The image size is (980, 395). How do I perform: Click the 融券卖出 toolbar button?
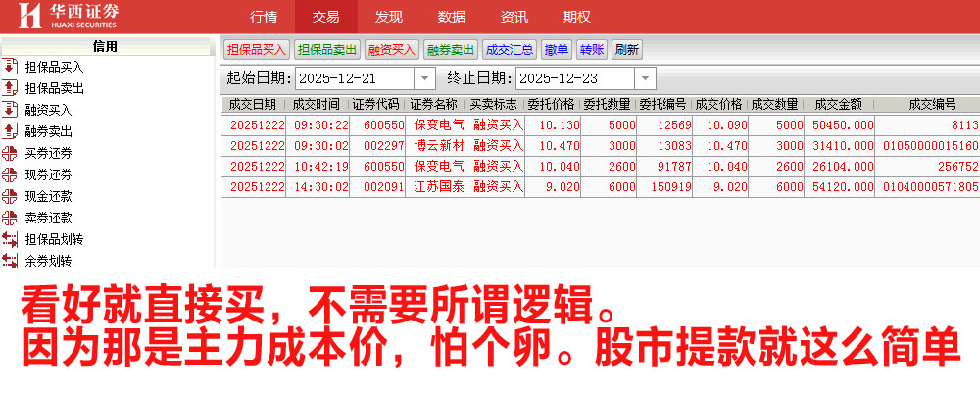[451, 50]
